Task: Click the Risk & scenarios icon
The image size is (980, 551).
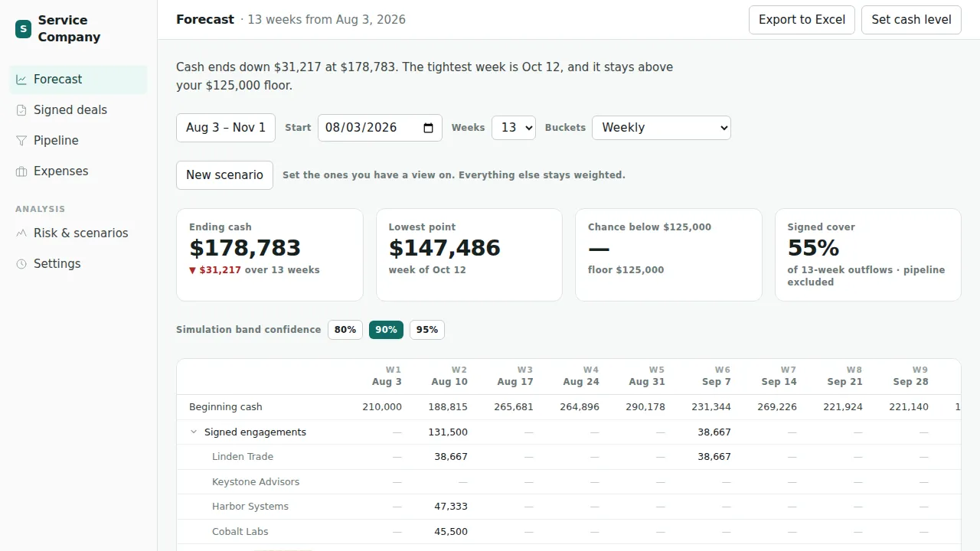Action: [x=21, y=233]
